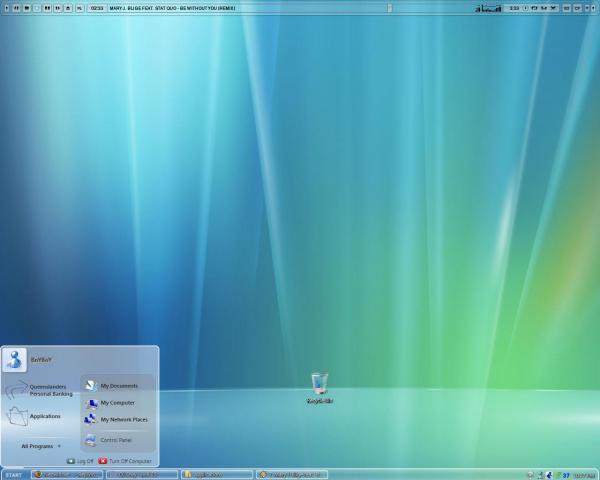600x480 pixels.
Task: Open My Network Places
Action: pos(122,420)
